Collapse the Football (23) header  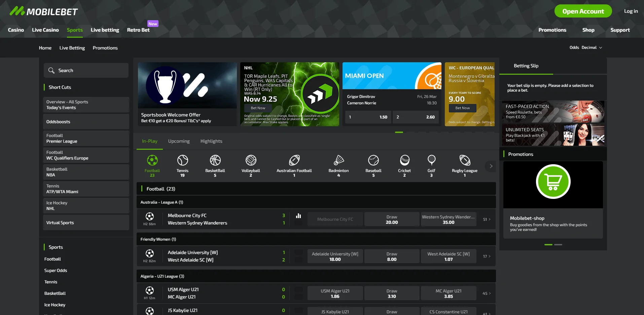(316, 189)
